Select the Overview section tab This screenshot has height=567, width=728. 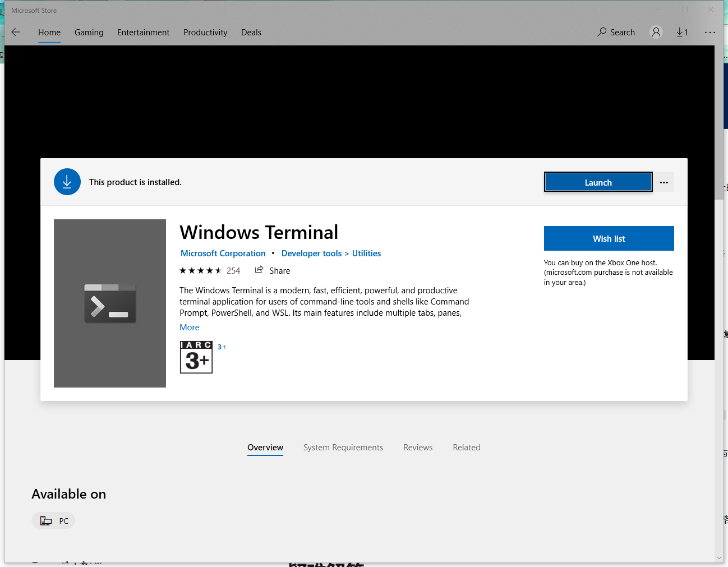pos(265,448)
